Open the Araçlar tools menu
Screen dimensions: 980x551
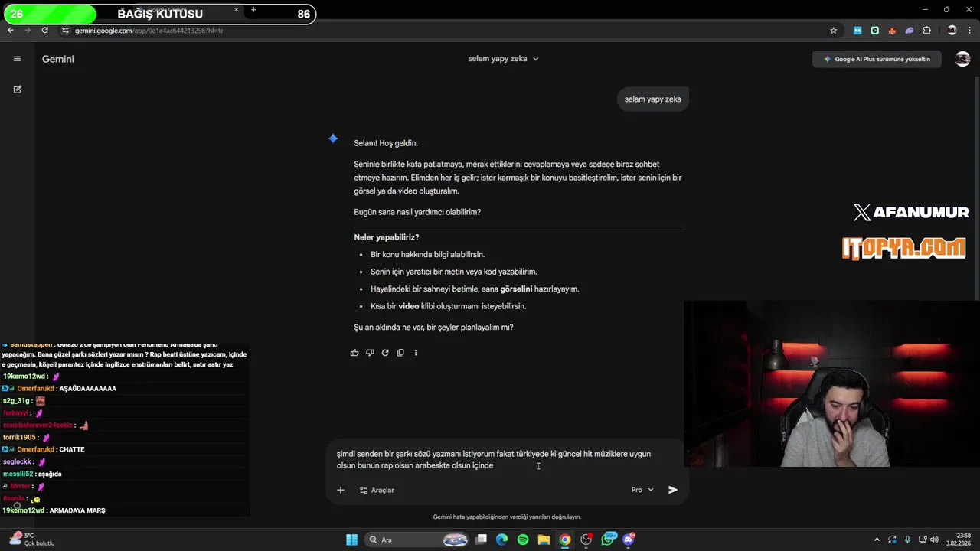[x=377, y=490]
